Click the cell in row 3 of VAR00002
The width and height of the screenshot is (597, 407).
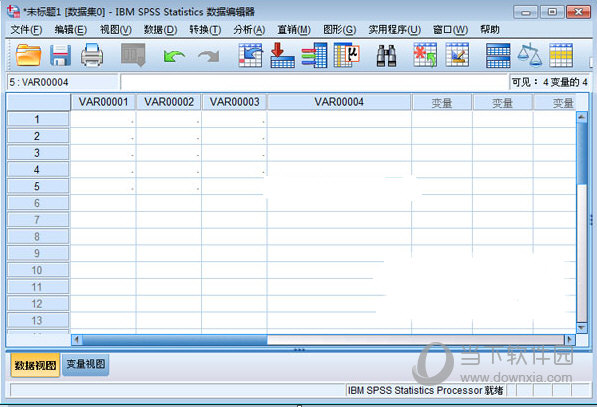169,153
